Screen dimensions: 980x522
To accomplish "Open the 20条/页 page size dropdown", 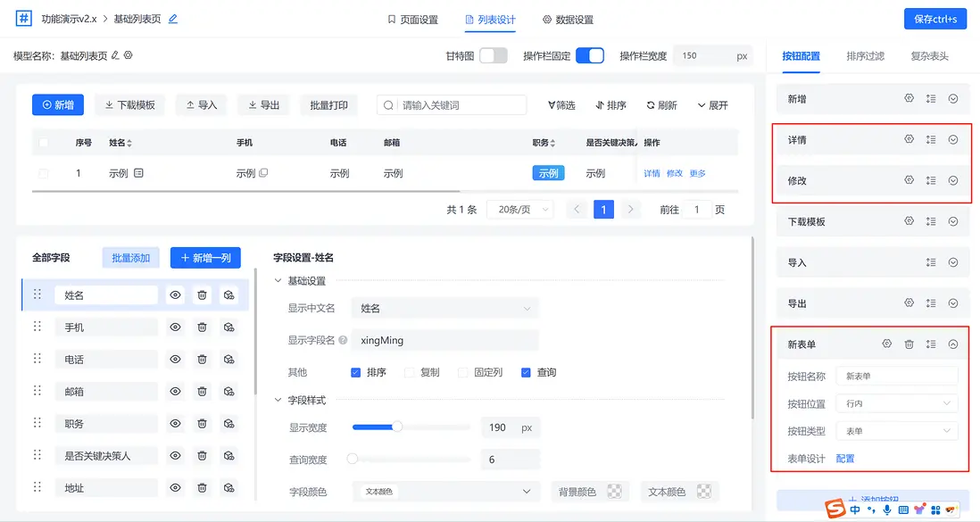I will [x=520, y=210].
